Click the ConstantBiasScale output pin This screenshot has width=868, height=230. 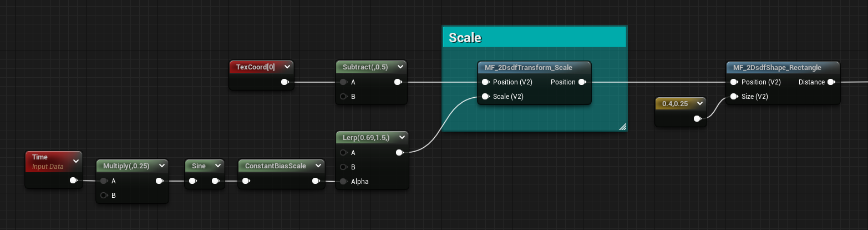316,181
